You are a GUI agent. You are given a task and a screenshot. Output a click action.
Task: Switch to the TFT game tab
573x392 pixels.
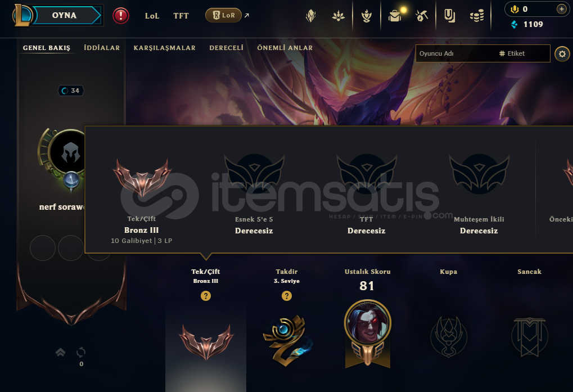[181, 16]
